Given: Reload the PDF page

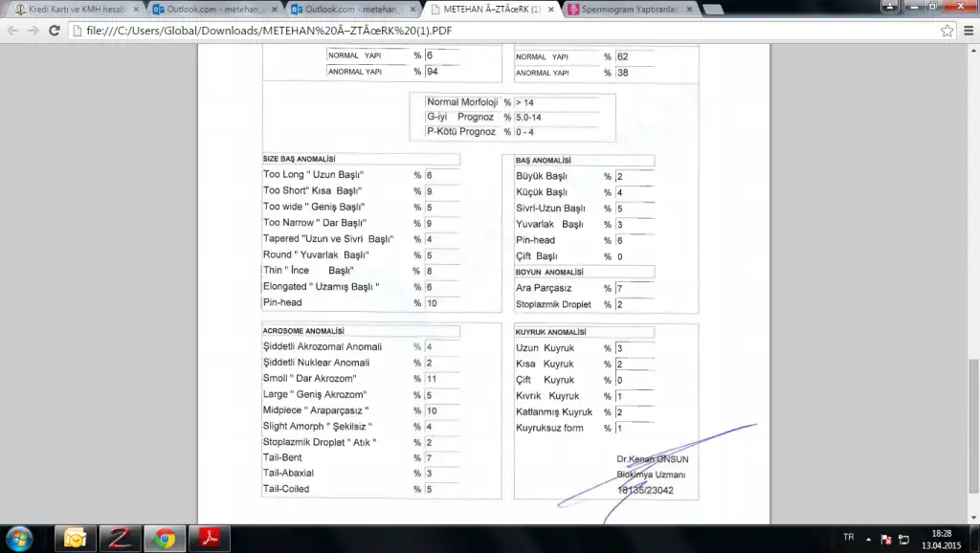Looking at the screenshot, I should coord(56,31).
